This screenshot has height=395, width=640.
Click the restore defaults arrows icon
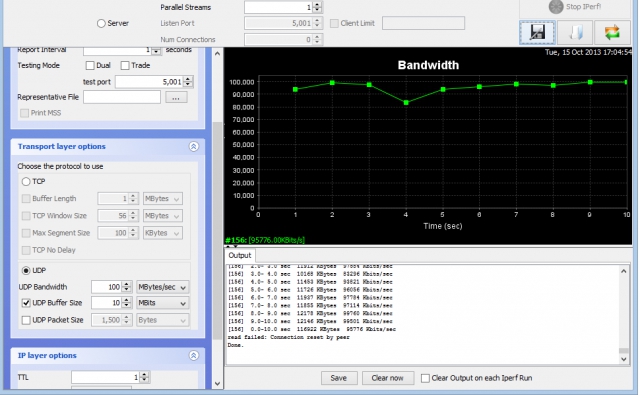612,32
